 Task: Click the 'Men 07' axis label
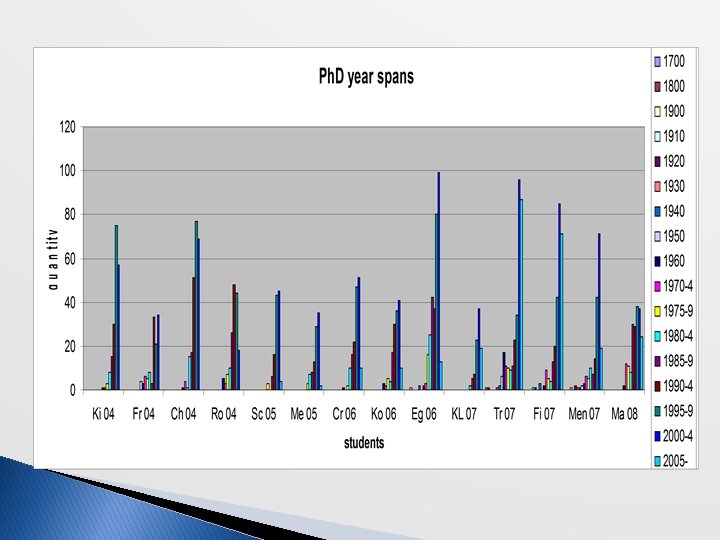pyautogui.click(x=584, y=414)
